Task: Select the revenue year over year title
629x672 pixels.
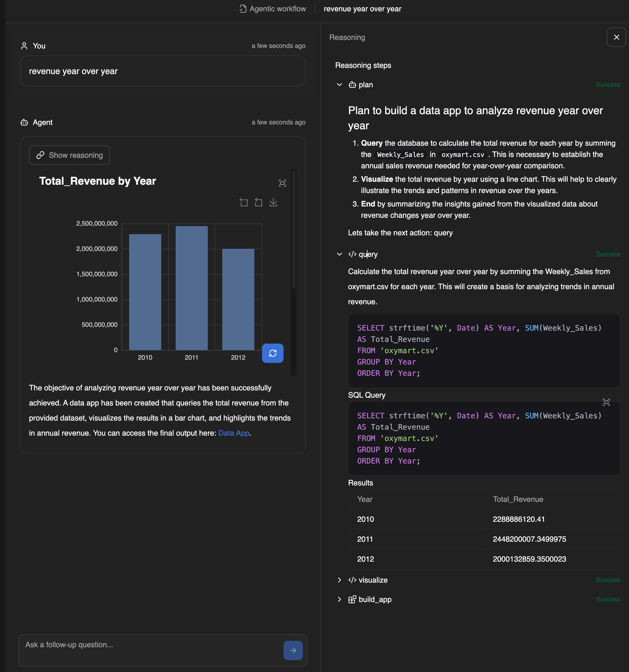Action: [362, 9]
